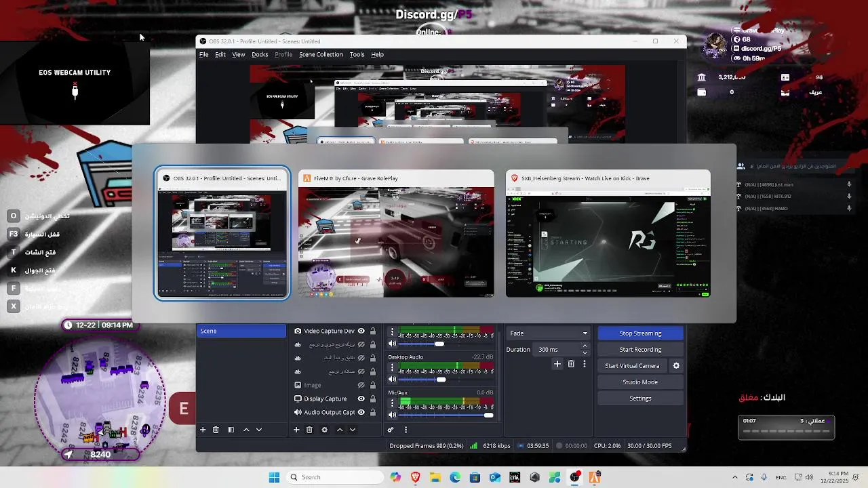
Task: Expand hidden system tray icons chevron
Action: pyautogui.click(x=734, y=477)
